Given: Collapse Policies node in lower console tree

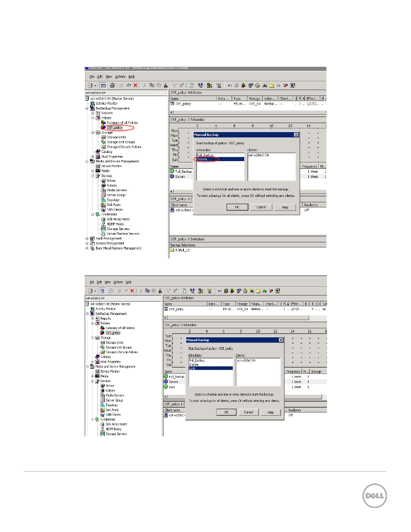Looking at the screenshot, I should click(x=92, y=323).
